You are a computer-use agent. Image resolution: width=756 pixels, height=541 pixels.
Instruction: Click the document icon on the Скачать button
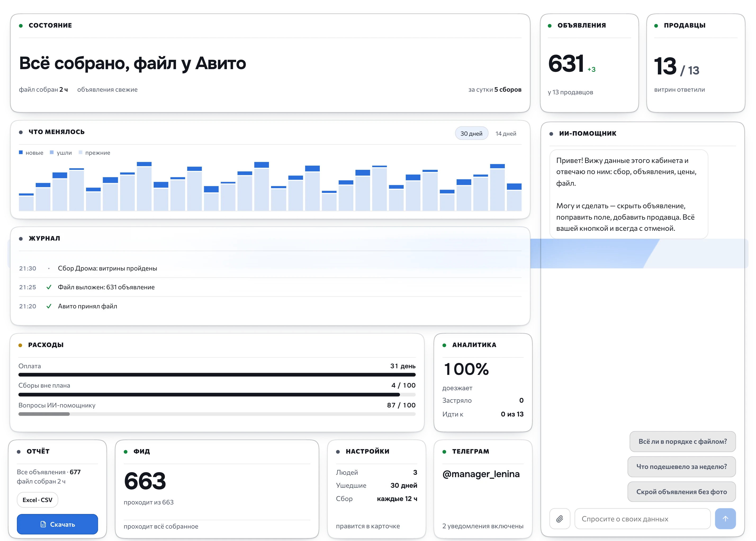click(x=43, y=524)
